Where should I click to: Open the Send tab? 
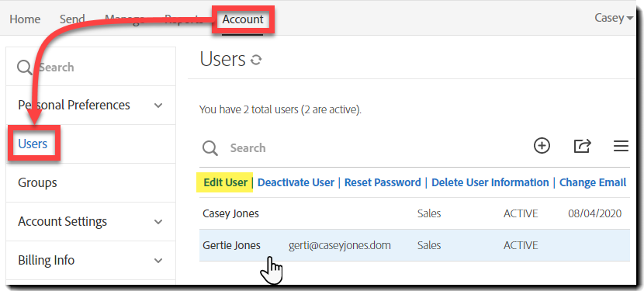coord(72,19)
